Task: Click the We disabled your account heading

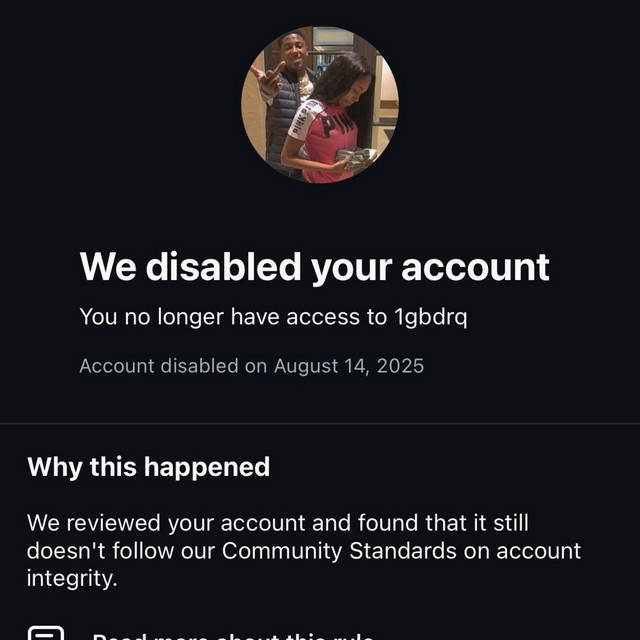Action: 314,267
